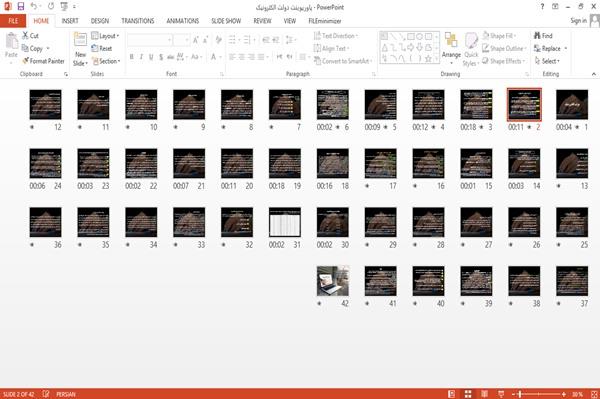Click the Sign in link
Viewport: 600px width, 399px height.
point(578,21)
